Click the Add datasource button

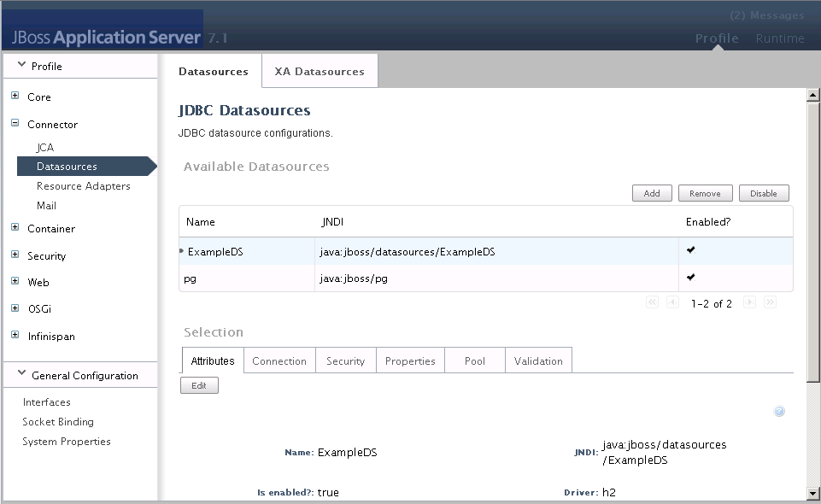652,193
